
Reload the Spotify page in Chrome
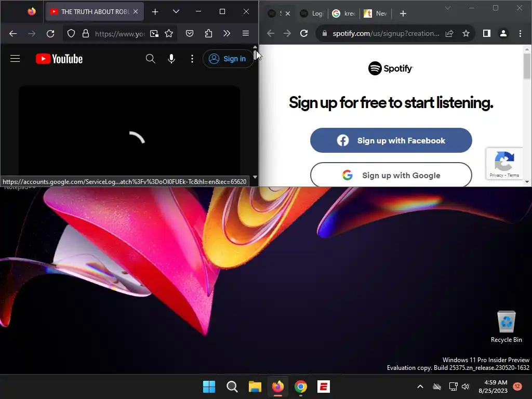(304, 33)
